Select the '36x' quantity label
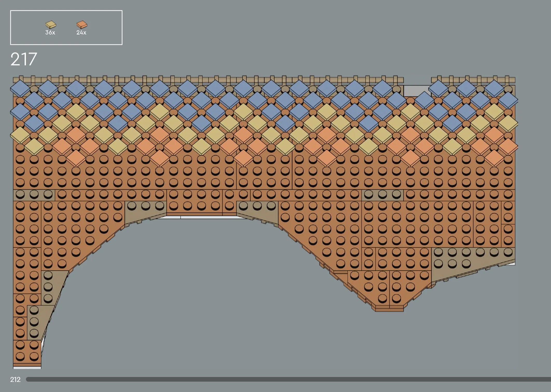 point(50,33)
